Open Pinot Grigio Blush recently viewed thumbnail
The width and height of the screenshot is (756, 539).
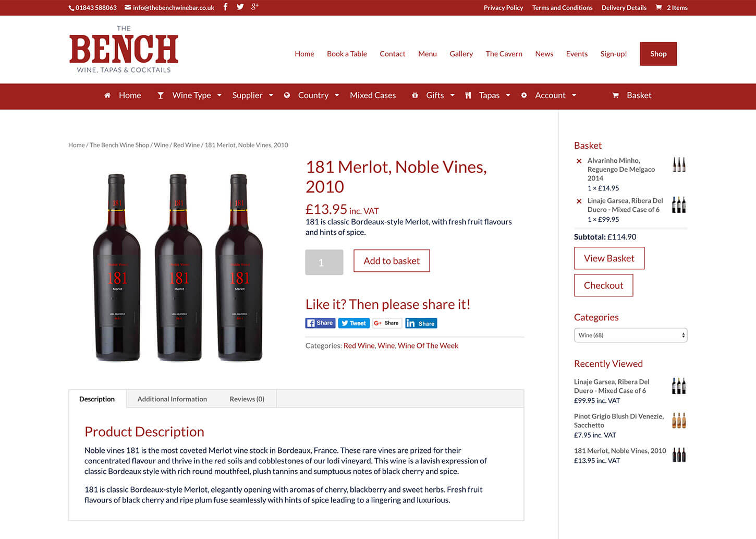point(679,420)
